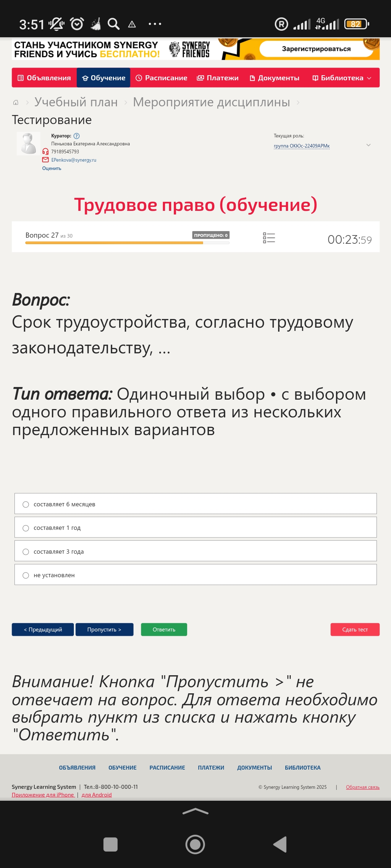
Task: Tap the curator email envelope icon
Action: pyautogui.click(x=45, y=160)
